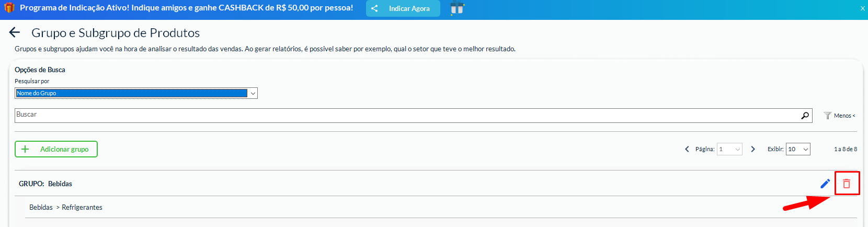The height and width of the screenshot is (227, 868).
Task: Open the Pesquisar por dropdown
Action: (x=136, y=93)
